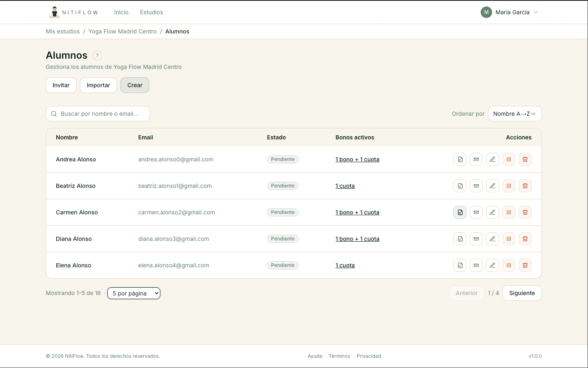Open Andrea Alonso's 1 bono + 1 cuota link
This screenshot has width=588, height=368.
pos(357,159)
